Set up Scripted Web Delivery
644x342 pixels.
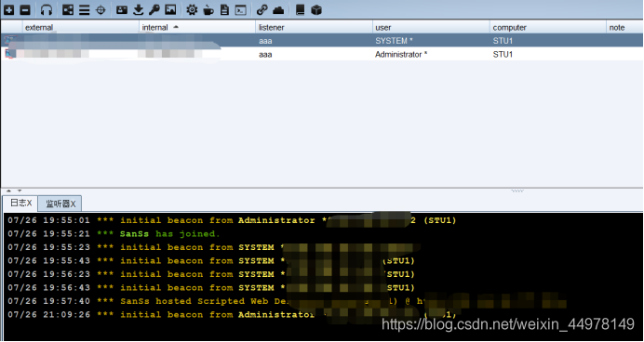pyautogui.click(x=241, y=10)
